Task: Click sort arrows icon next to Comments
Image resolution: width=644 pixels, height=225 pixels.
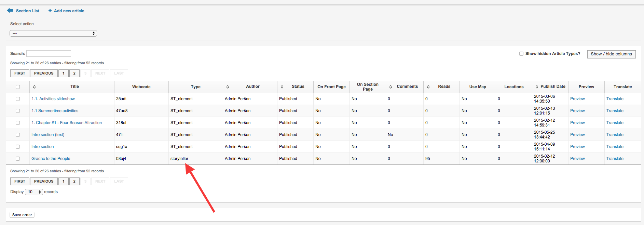Action: [x=390, y=87]
